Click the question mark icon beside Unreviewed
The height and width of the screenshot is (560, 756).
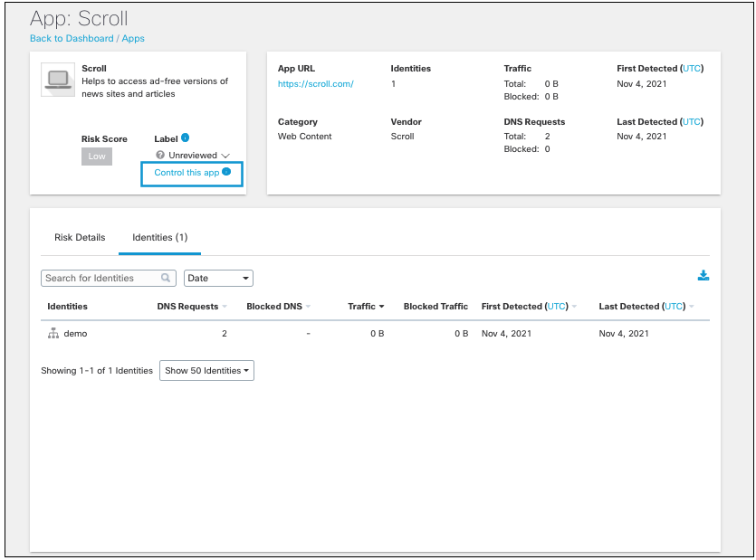click(x=160, y=155)
